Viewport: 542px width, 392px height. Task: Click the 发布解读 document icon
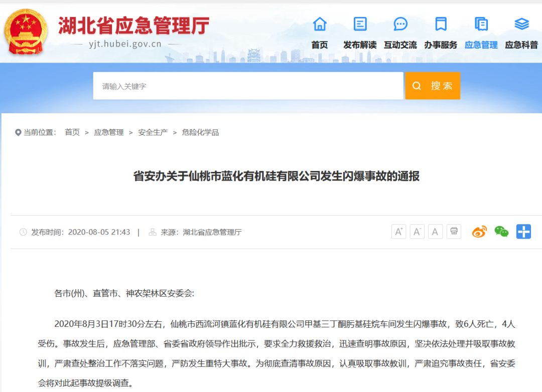pyautogui.click(x=360, y=24)
